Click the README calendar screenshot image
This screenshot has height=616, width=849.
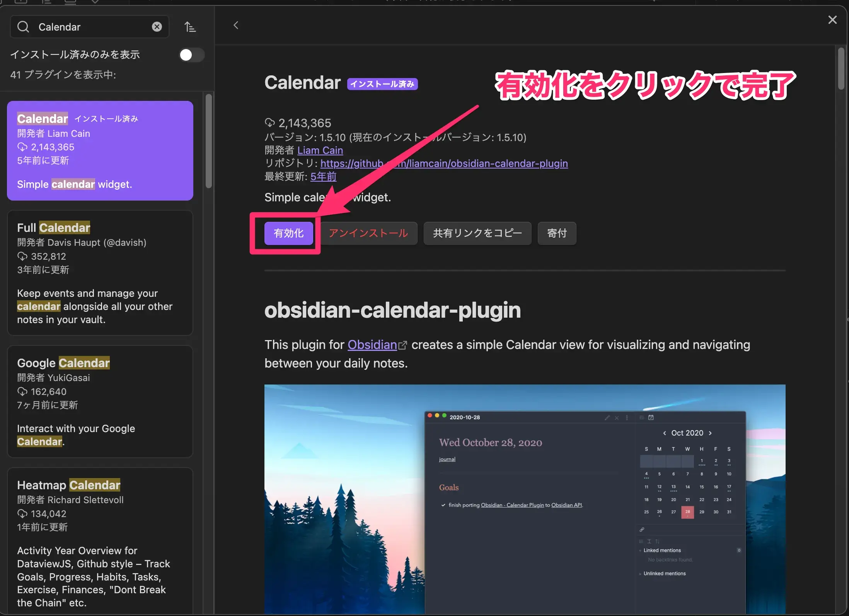pyautogui.click(x=525, y=499)
